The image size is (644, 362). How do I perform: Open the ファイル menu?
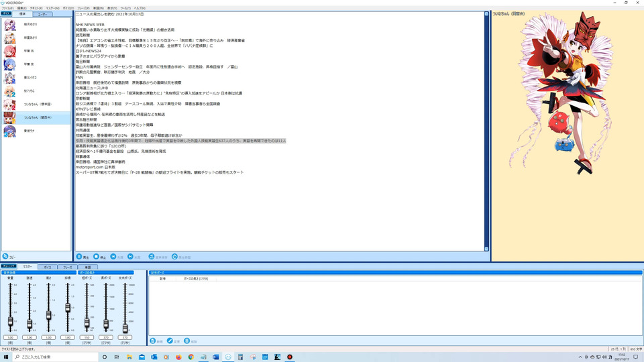[x=7, y=8]
